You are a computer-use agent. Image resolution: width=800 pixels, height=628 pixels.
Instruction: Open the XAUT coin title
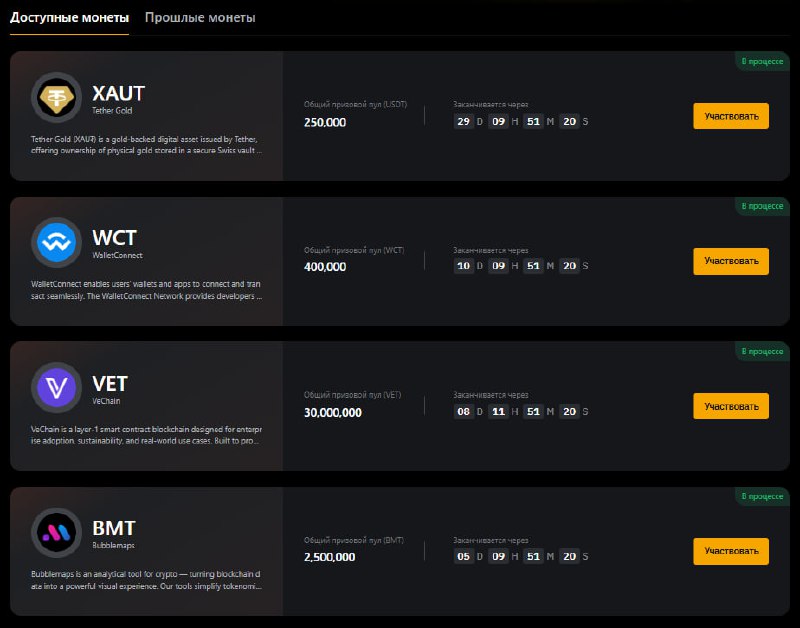(x=118, y=93)
